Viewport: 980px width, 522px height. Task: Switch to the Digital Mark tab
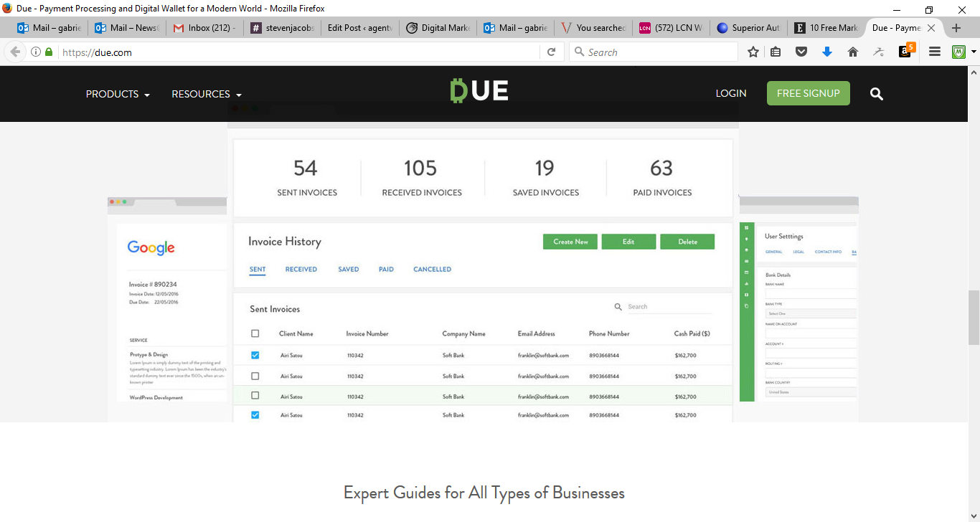438,28
